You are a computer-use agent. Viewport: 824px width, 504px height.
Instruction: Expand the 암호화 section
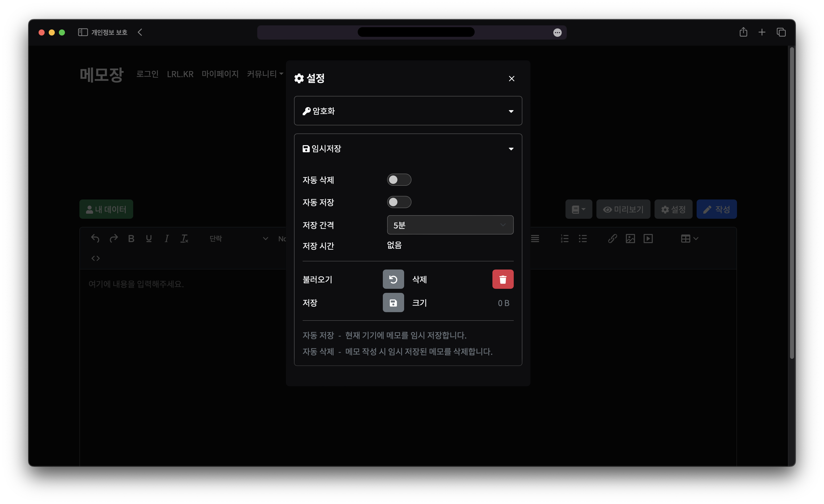coord(408,111)
